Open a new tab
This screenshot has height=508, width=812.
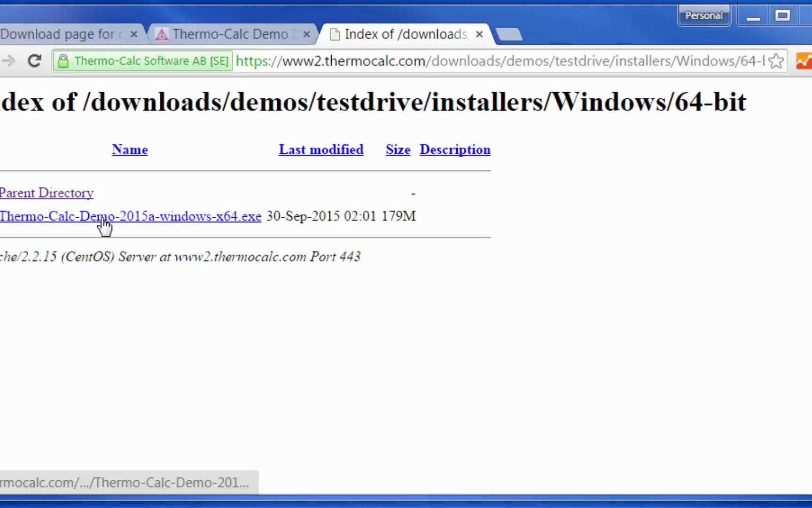click(x=508, y=34)
